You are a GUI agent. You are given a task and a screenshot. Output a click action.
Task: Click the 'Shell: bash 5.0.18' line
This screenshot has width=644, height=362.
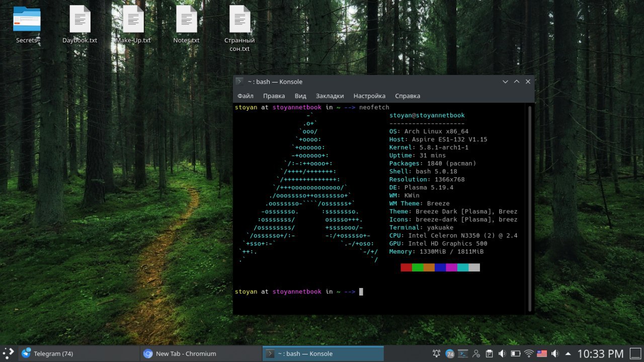click(423, 172)
